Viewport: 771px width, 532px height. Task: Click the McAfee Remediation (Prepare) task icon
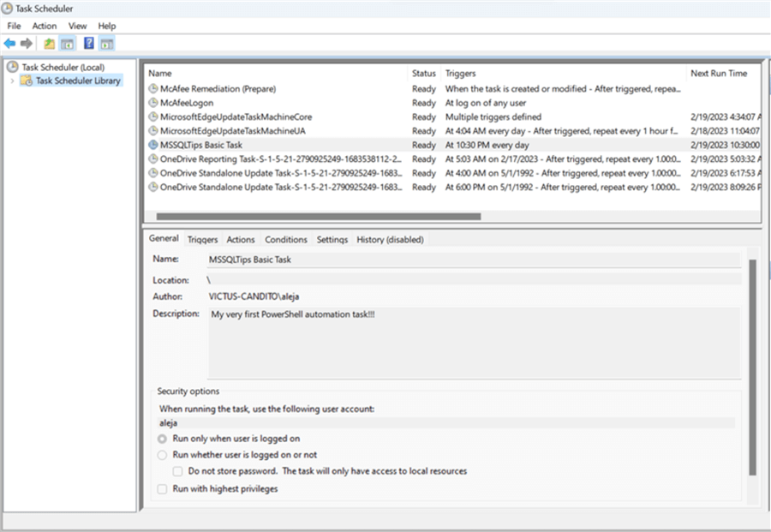coord(153,88)
